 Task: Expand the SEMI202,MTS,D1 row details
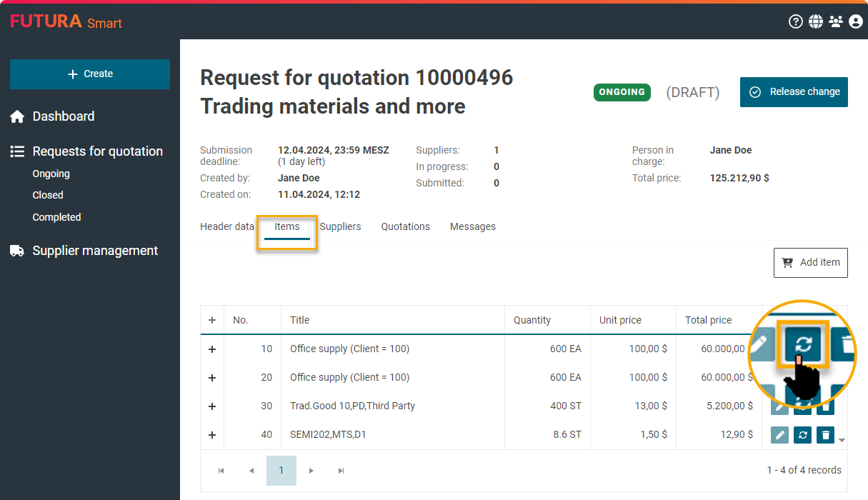212,434
